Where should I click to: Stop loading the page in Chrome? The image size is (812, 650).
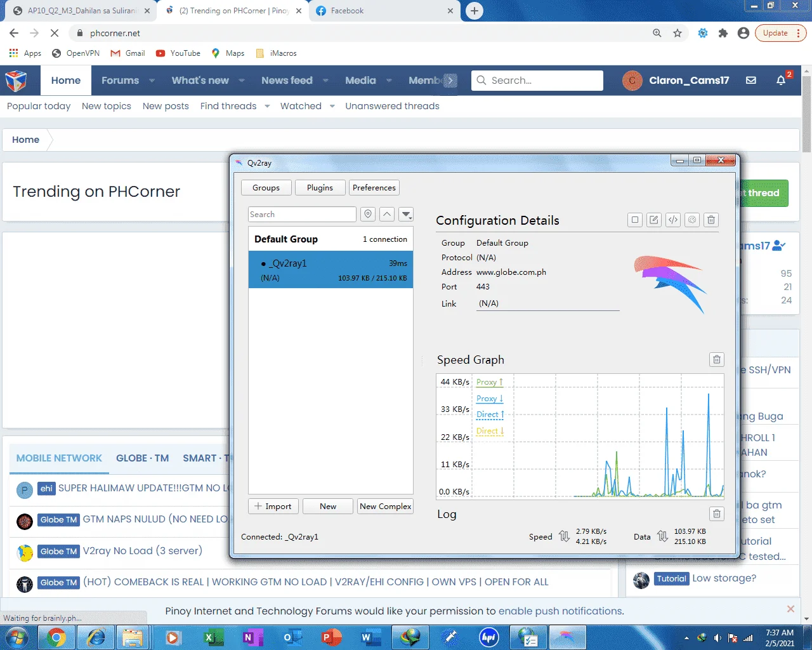[55, 33]
